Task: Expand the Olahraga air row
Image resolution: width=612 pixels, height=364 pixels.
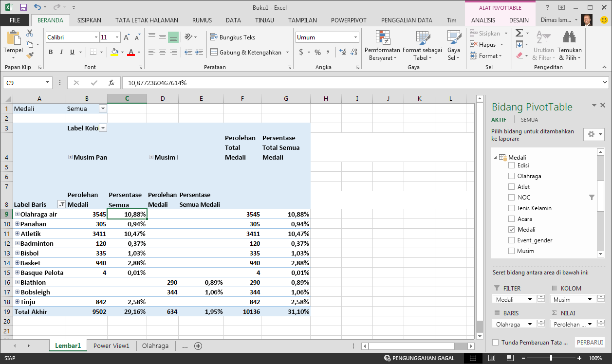Action: coord(17,214)
